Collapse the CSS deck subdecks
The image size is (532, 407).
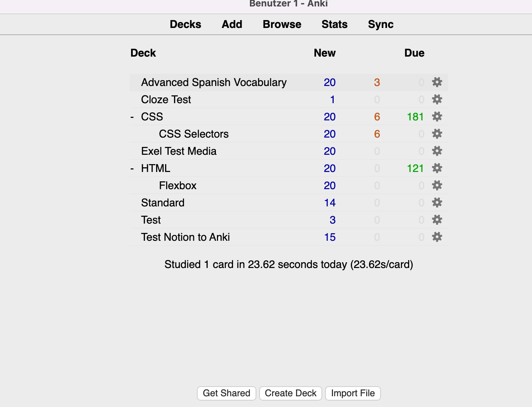tap(133, 116)
